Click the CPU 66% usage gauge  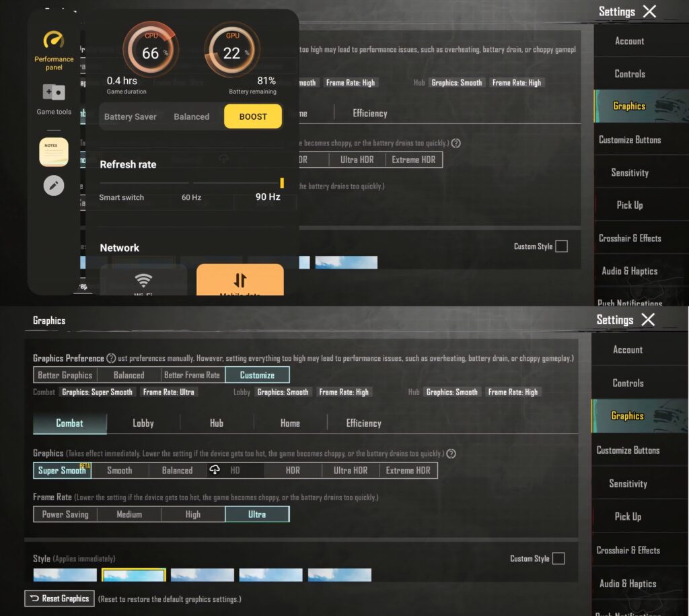150,49
